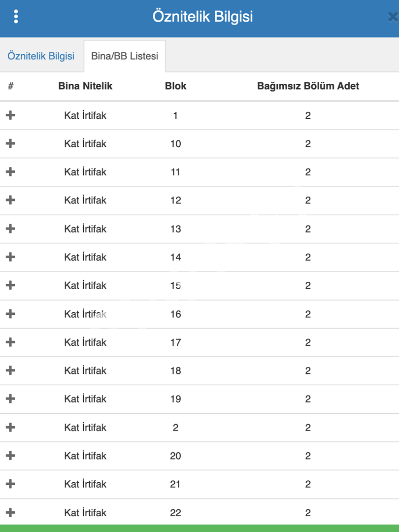Image resolution: width=399 pixels, height=532 pixels.
Task: Click the plus icon for Blok 19
Action: tap(10, 399)
